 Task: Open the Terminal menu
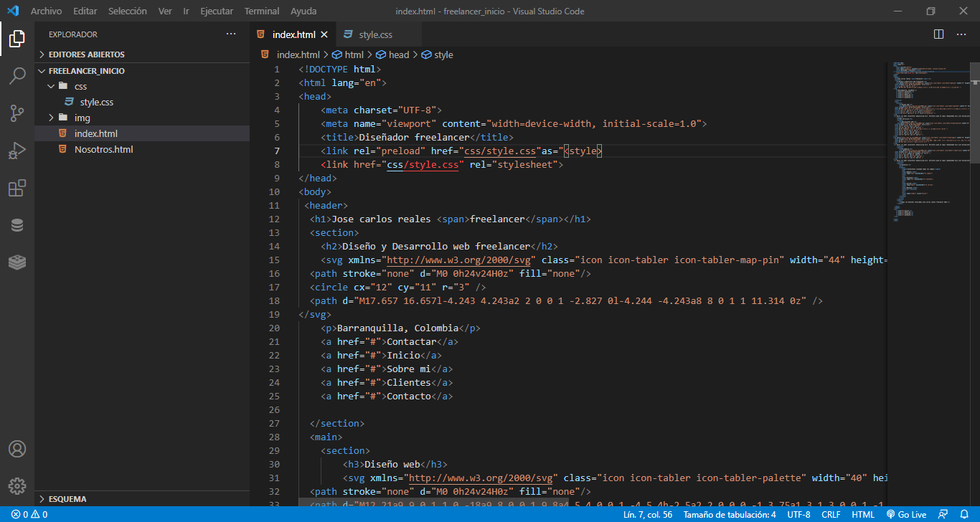coord(262,11)
